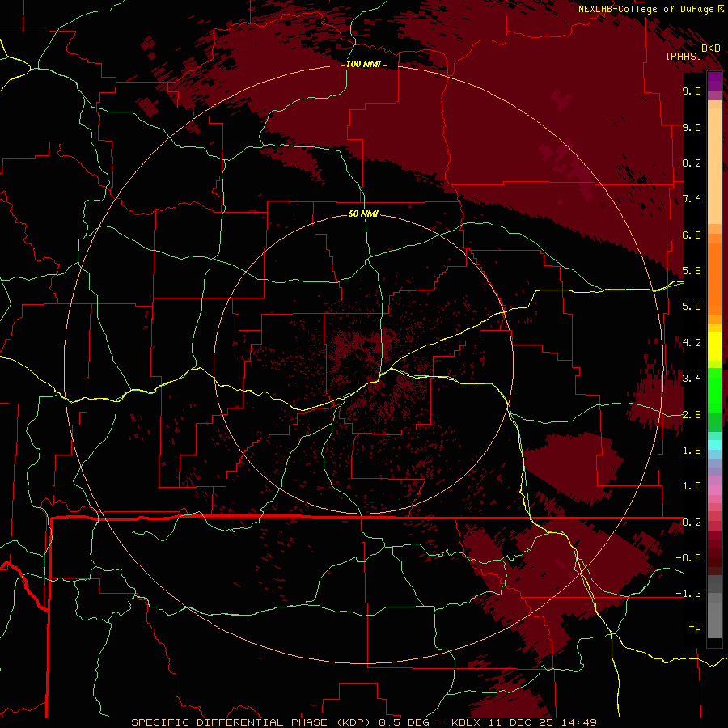Viewport: 728px width, 728px height.
Task: Click the 3.4 value on color scale
Action: [x=692, y=379]
